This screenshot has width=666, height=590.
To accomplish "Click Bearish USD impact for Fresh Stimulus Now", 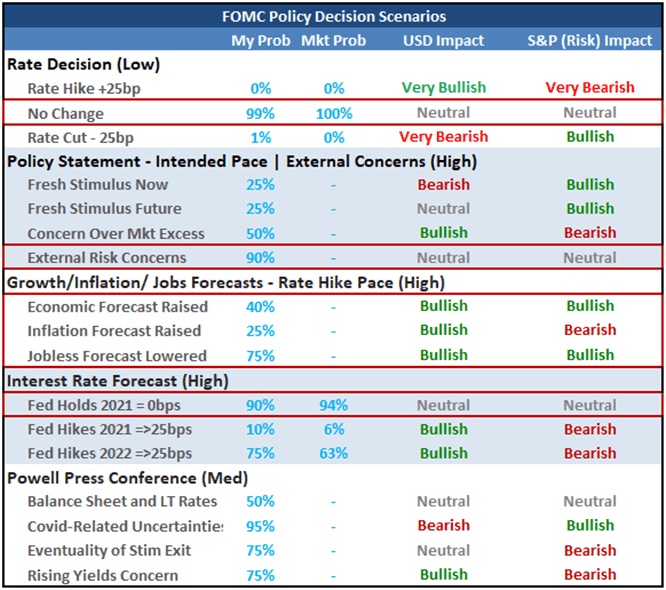I will tap(443, 185).
